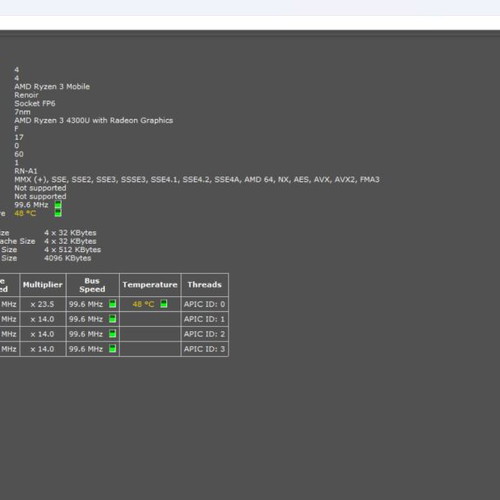500x500 pixels.
Task: Toggle graph icon in the Temperature column cell
Action: point(164,304)
